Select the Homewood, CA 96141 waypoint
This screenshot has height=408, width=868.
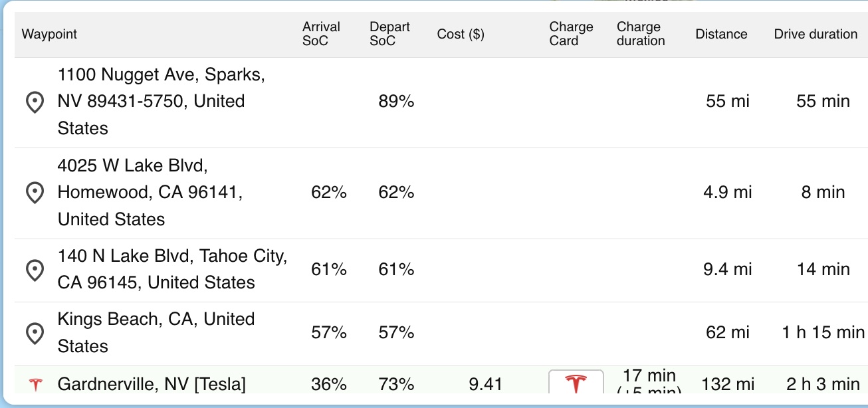click(x=150, y=192)
